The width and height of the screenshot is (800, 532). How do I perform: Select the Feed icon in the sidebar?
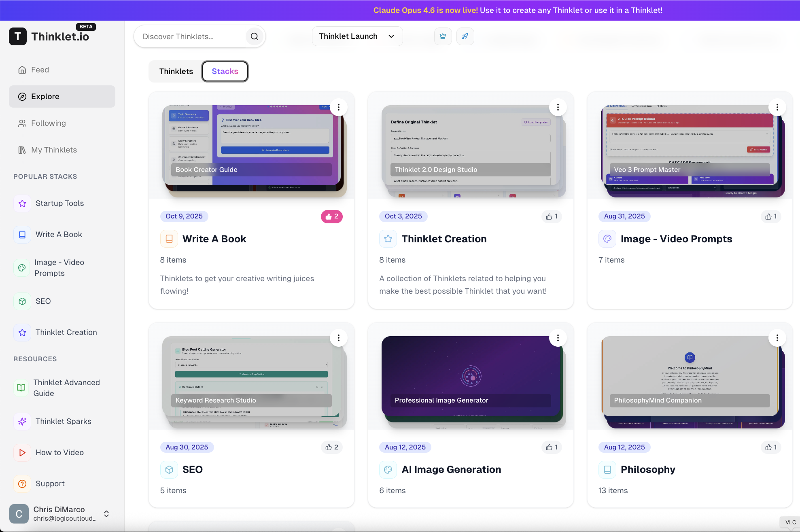coord(22,70)
